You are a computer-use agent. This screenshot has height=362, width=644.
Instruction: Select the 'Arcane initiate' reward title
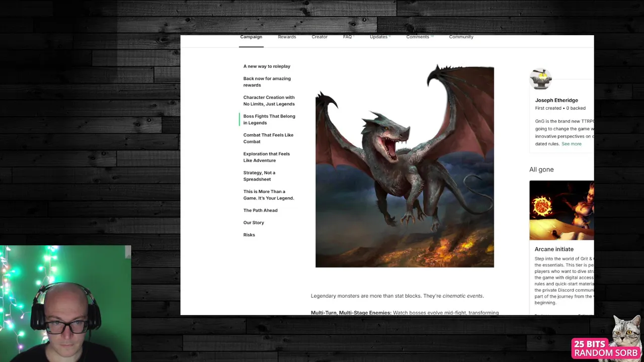point(554,249)
